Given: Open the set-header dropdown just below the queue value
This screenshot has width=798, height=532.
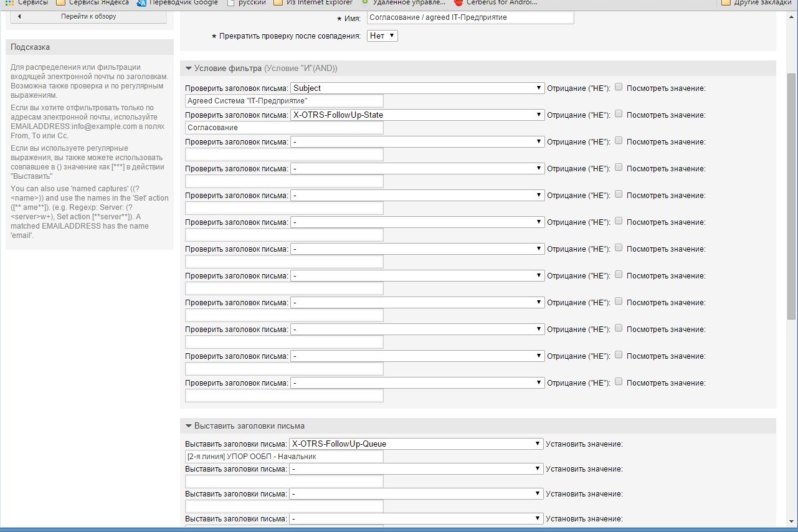Looking at the screenshot, I should tap(416, 468).
